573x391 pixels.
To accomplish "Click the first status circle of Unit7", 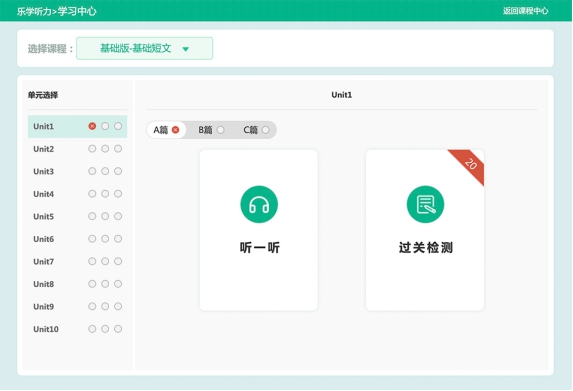I will tap(92, 261).
